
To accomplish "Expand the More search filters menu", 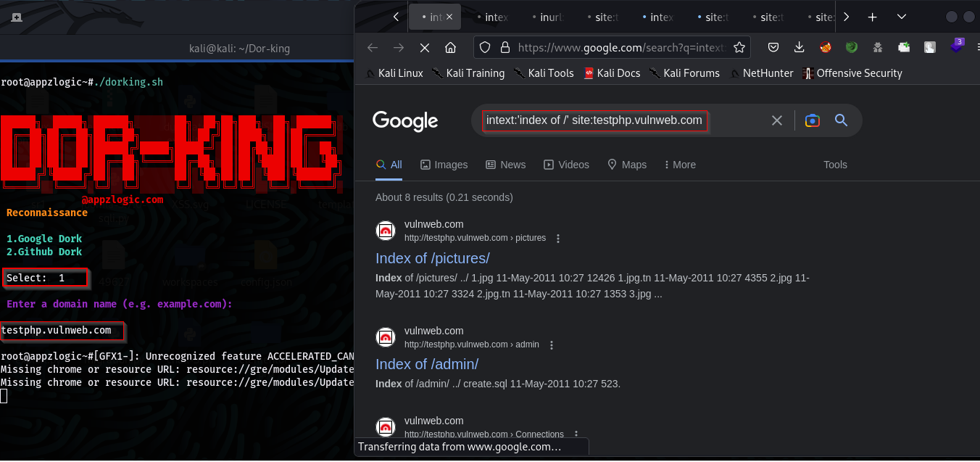I will coord(680,165).
